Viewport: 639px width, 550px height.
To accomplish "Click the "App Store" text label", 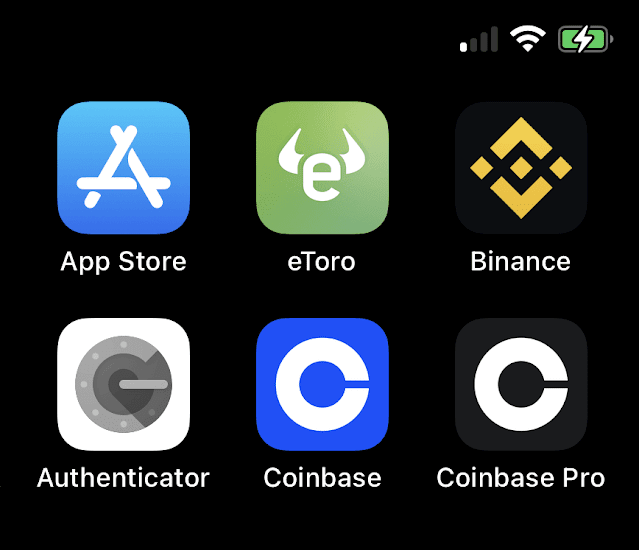I will click(123, 262).
